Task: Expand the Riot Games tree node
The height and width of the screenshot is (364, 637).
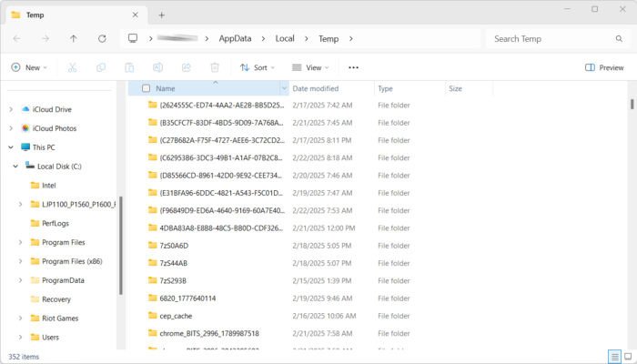Action: pyautogui.click(x=20, y=318)
